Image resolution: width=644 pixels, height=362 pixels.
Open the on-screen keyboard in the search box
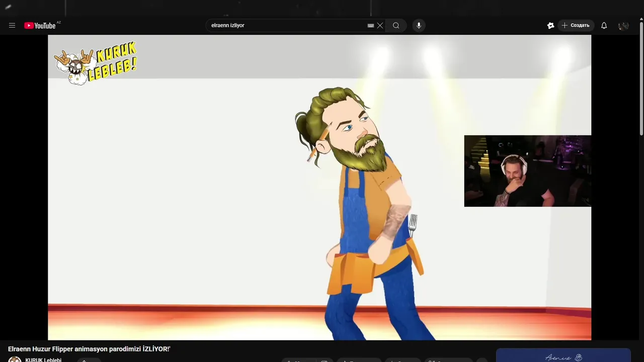371,26
